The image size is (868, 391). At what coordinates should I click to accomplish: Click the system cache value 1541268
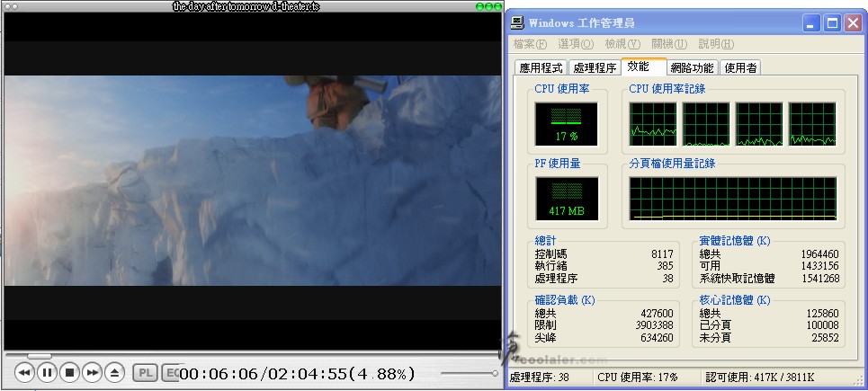coord(819,278)
